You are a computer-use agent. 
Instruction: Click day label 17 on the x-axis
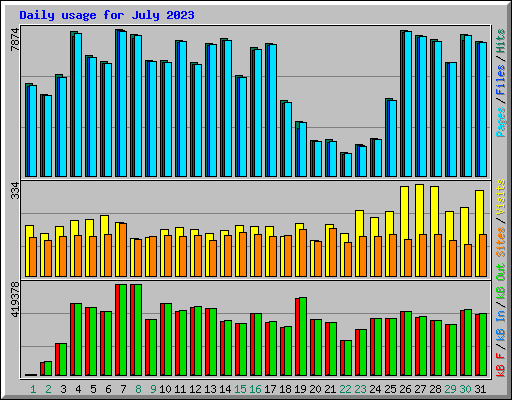point(270,389)
